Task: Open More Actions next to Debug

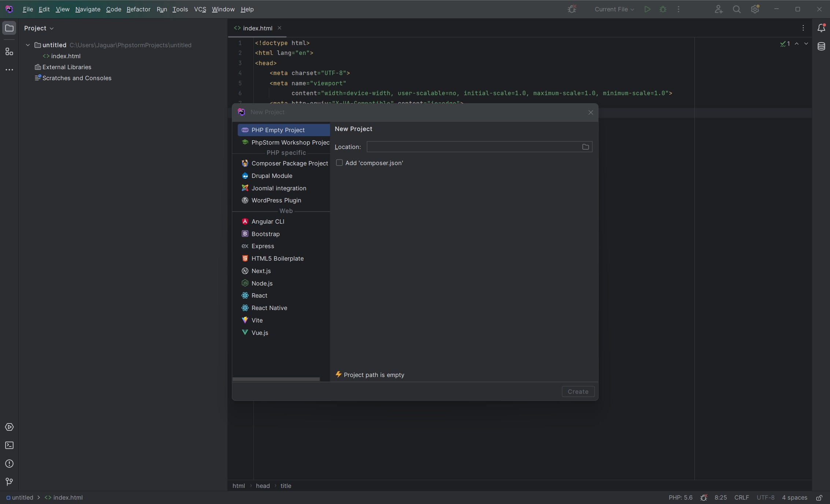Action: 679,10
